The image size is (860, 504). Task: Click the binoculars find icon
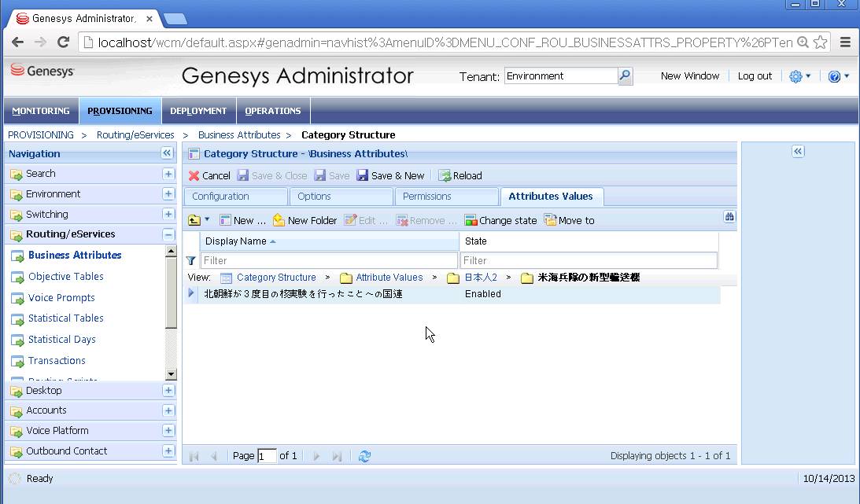coord(729,217)
